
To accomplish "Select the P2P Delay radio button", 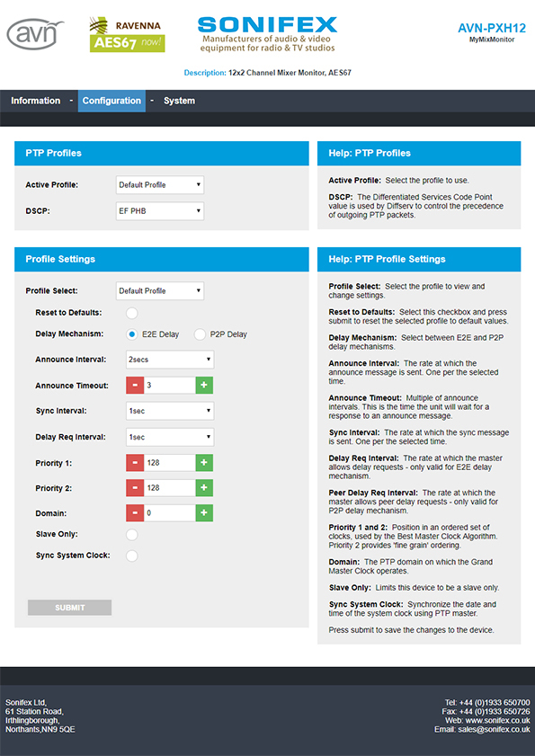I will [200, 334].
